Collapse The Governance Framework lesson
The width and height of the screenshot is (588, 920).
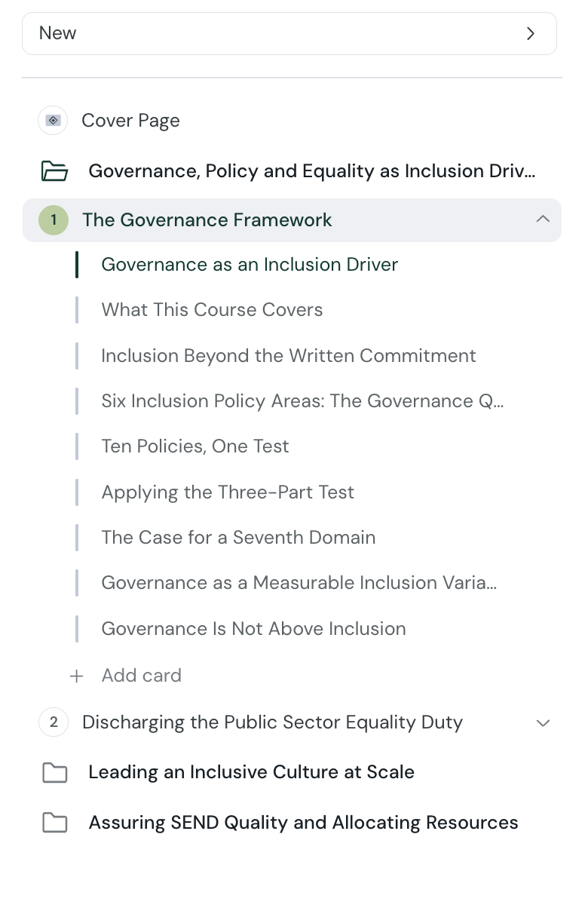543,219
